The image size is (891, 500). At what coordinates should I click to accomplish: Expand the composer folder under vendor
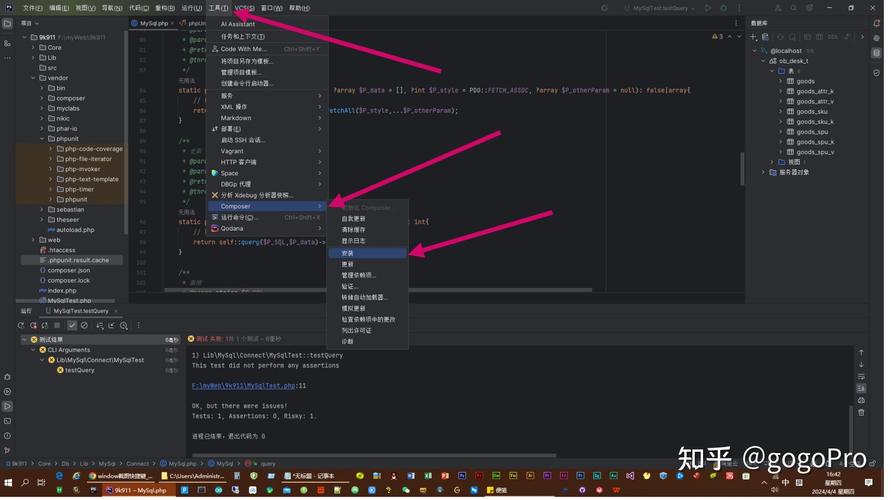coord(42,99)
